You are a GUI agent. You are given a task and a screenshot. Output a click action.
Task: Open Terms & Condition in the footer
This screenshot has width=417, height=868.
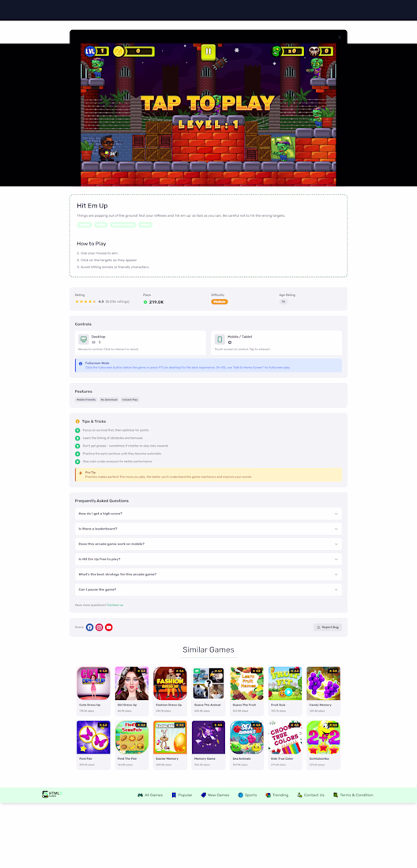353,795
